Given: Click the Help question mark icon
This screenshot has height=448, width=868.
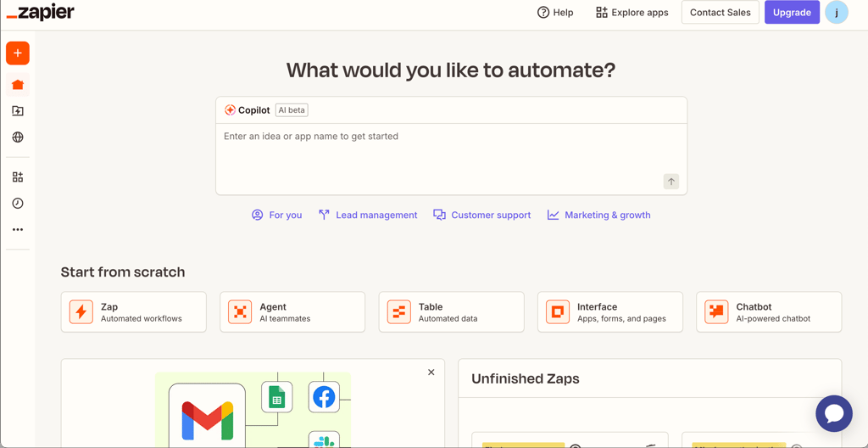Looking at the screenshot, I should click(x=543, y=12).
